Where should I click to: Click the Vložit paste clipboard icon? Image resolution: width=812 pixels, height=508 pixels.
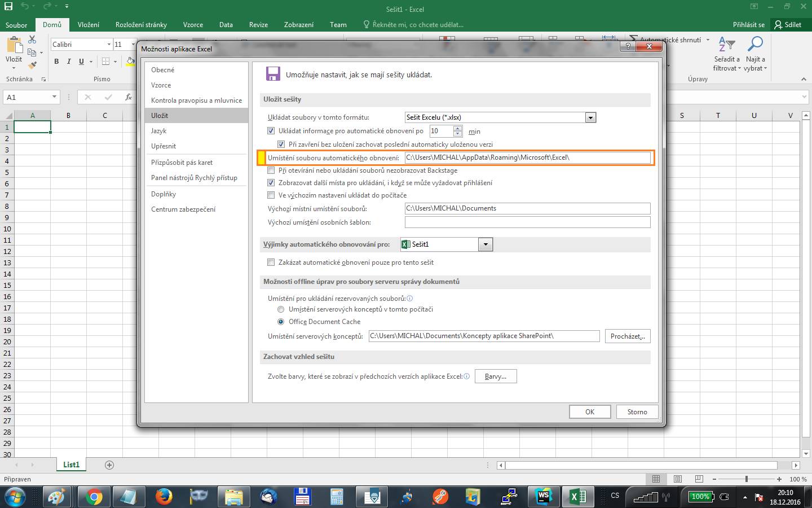pos(14,46)
